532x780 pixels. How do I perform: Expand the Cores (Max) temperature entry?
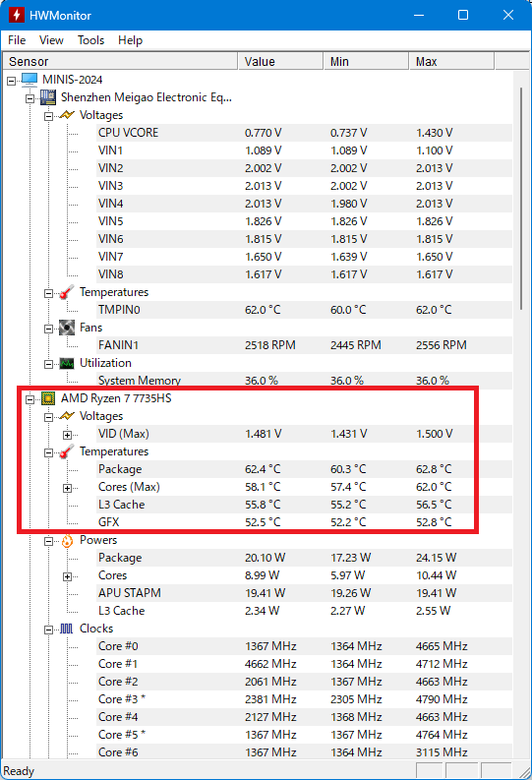point(67,489)
